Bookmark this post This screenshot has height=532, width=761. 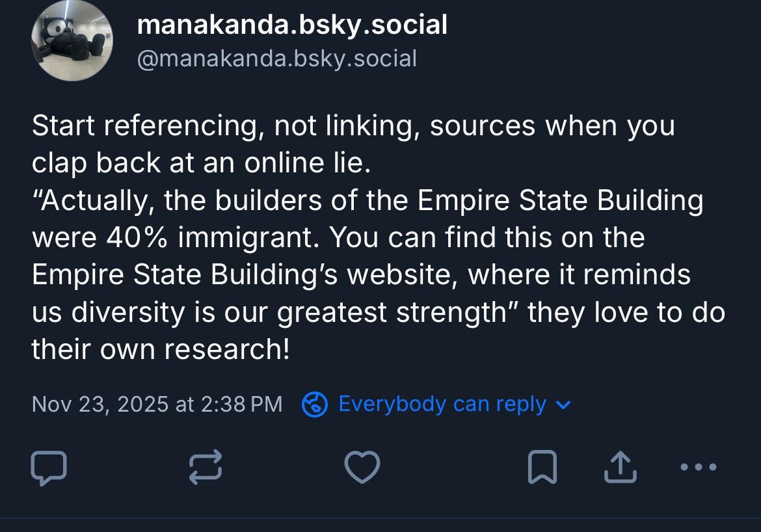click(542, 468)
